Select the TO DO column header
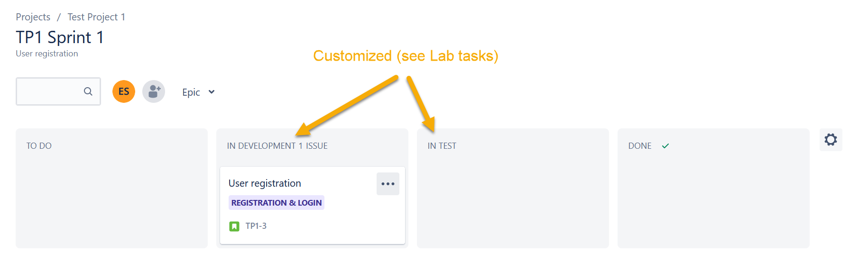 click(39, 146)
